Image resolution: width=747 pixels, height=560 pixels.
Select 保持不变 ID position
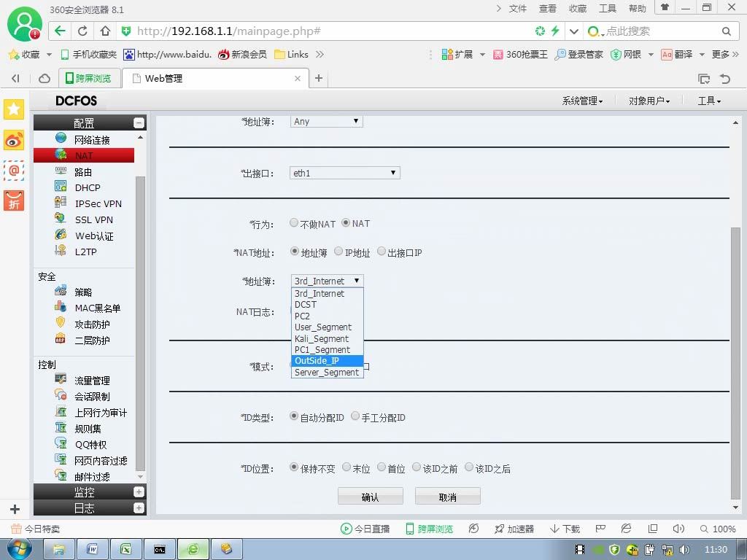coord(294,467)
